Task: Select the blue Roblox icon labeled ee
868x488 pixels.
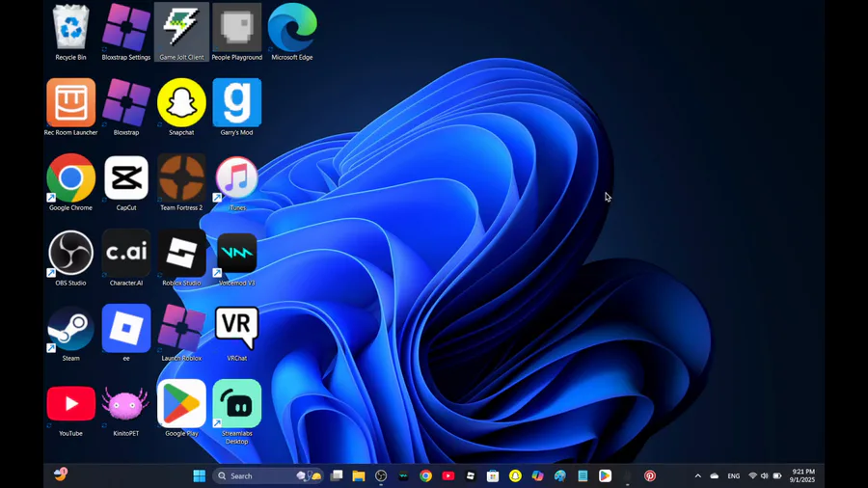Action: click(126, 333)
